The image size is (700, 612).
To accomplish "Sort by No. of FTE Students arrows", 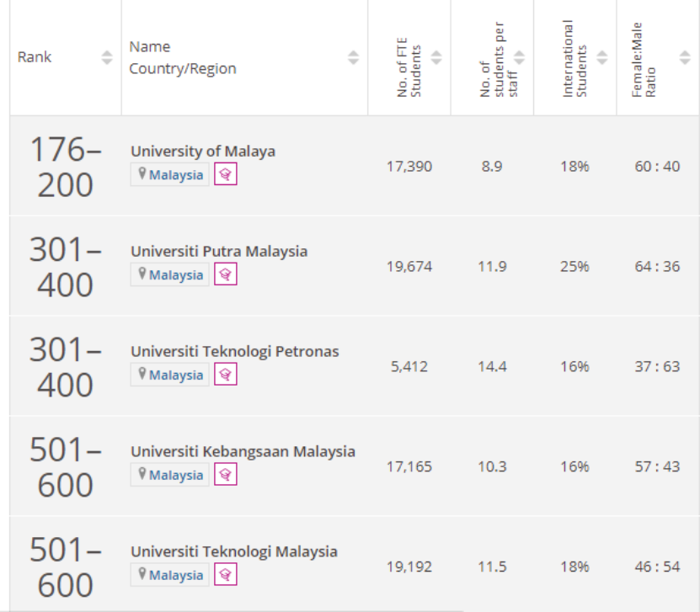I will click(x=436, y=57).
